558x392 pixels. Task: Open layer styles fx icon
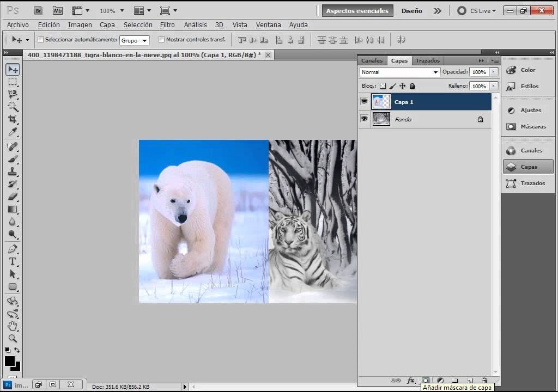click(x=411, y=380)
